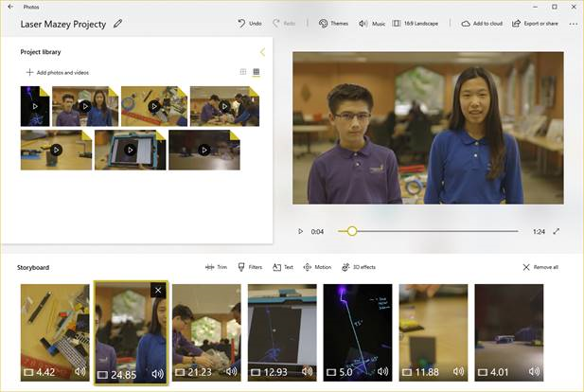
Task: Click Add to cloud
Action: [x=482, y=23]
